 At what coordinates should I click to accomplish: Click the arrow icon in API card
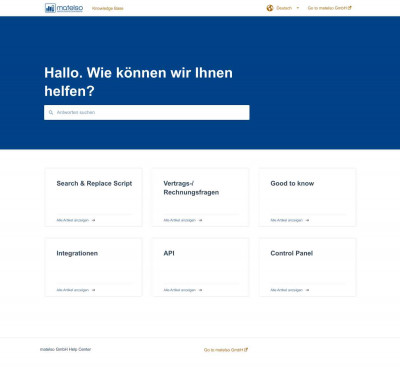coord(200,290)
